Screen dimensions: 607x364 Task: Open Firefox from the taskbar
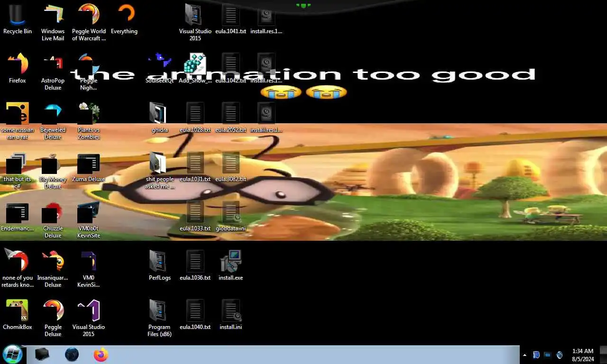[x=101, y=355]
